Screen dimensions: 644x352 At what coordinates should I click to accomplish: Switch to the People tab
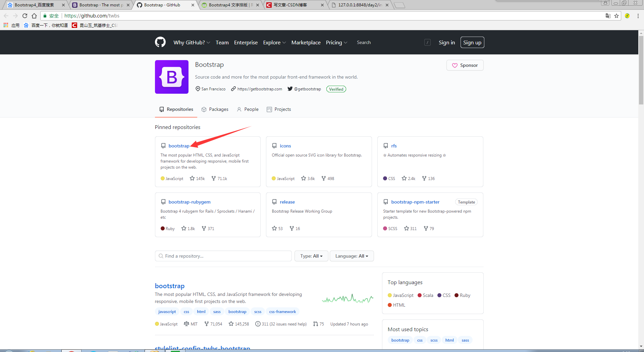coord(251,109)
